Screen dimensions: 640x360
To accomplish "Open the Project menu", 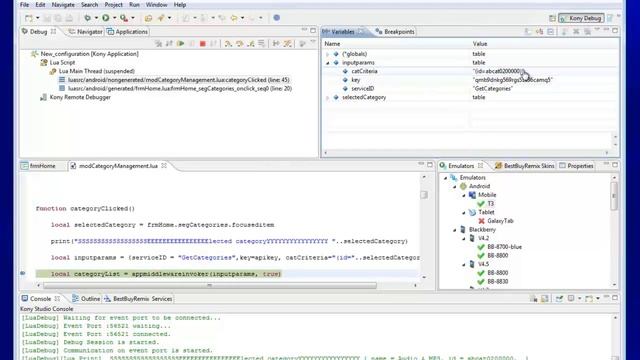I will [113, 5].
